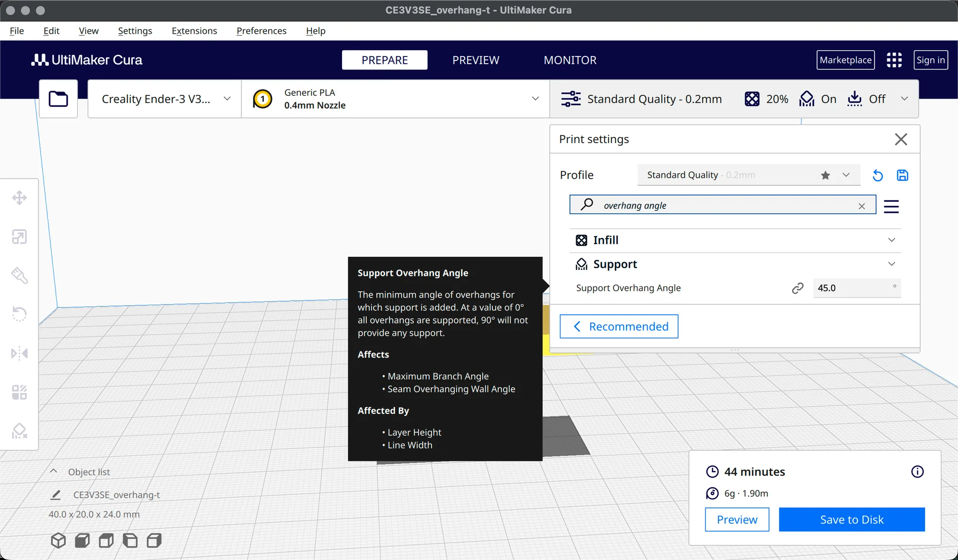Reset profile changes with undo arrow icon

(x=878, y=175)
